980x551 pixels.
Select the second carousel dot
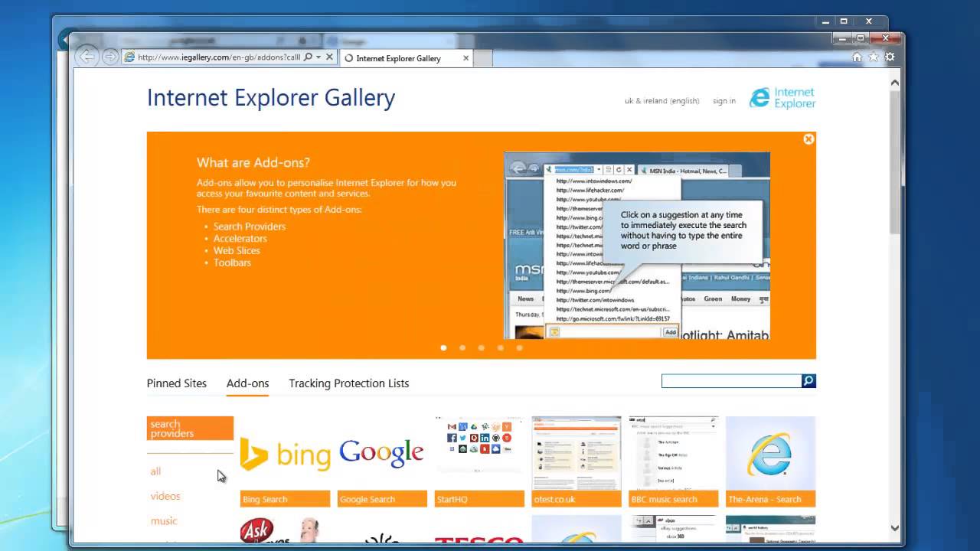(462, 347)
